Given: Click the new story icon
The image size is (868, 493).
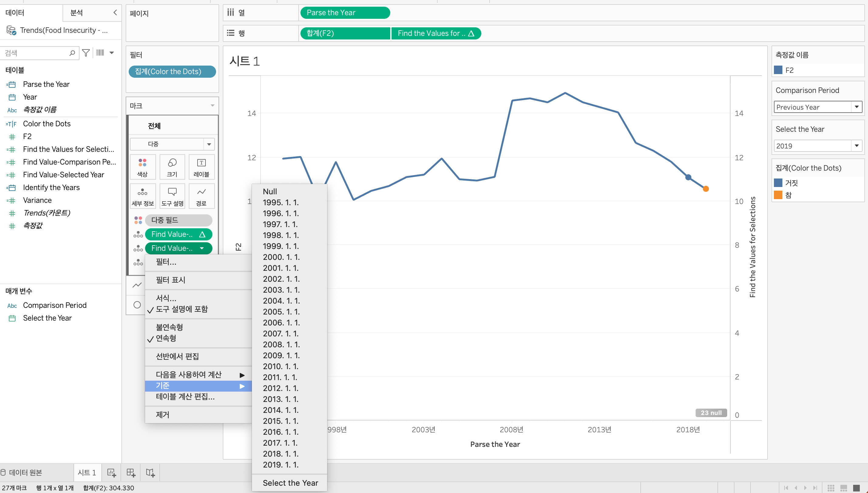Looking at the screenshot, I should (150, 473).
